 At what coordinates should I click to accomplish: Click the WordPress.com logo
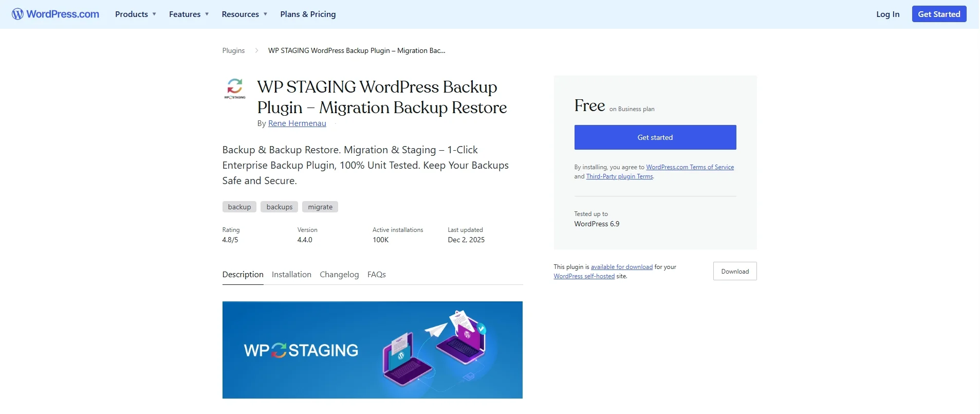[56, 14]
